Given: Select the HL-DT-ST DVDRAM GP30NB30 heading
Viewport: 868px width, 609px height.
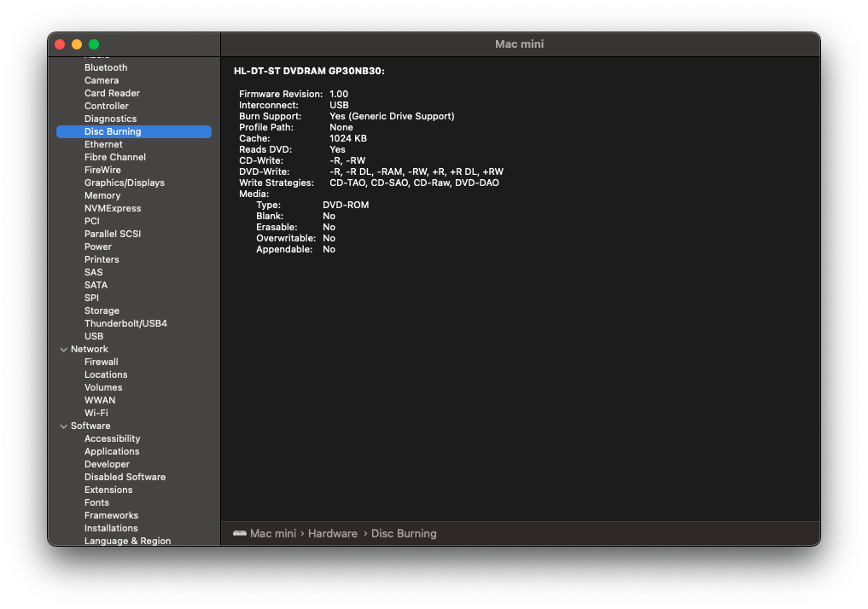Looking at the screenshot, I should [x=309, y=71].
